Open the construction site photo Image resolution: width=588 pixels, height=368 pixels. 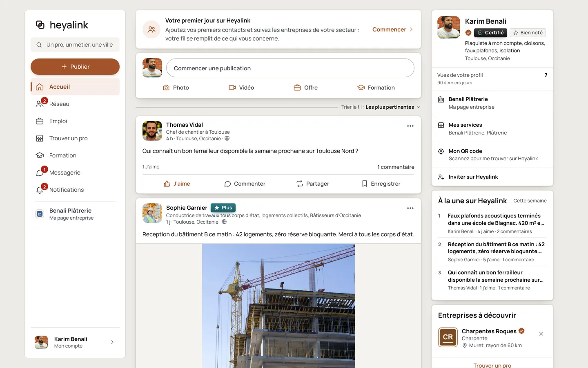(278, 306)
